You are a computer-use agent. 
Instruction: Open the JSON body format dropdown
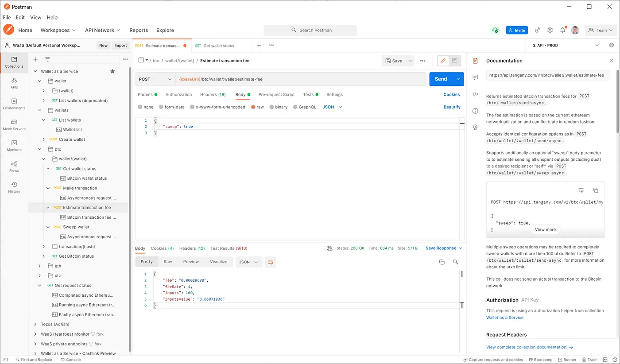point(332,107)
